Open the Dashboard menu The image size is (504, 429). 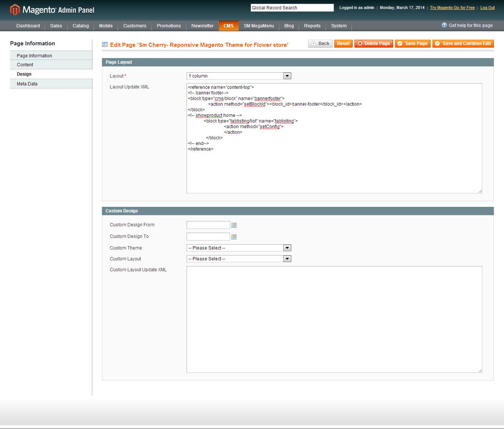click(28, 26)
